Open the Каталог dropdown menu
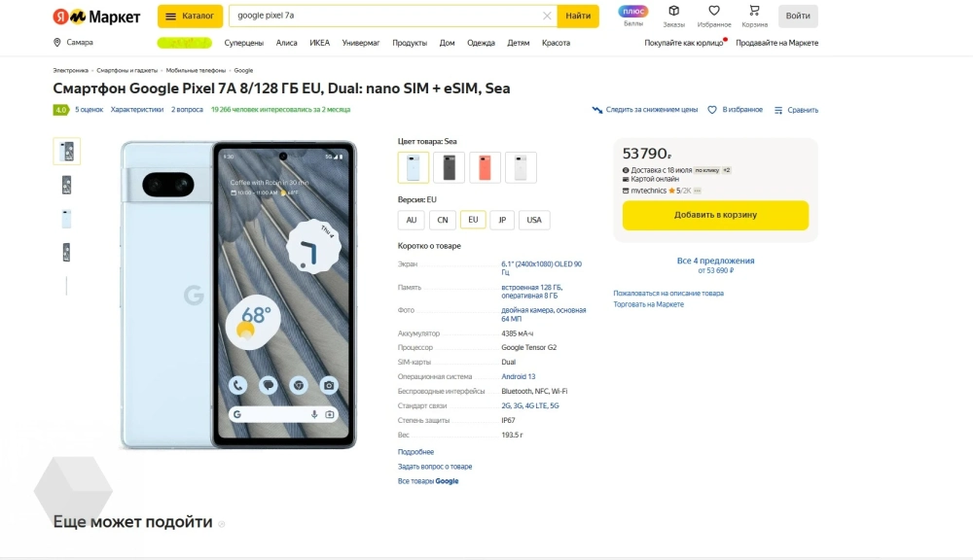 (x=190, y=16)
